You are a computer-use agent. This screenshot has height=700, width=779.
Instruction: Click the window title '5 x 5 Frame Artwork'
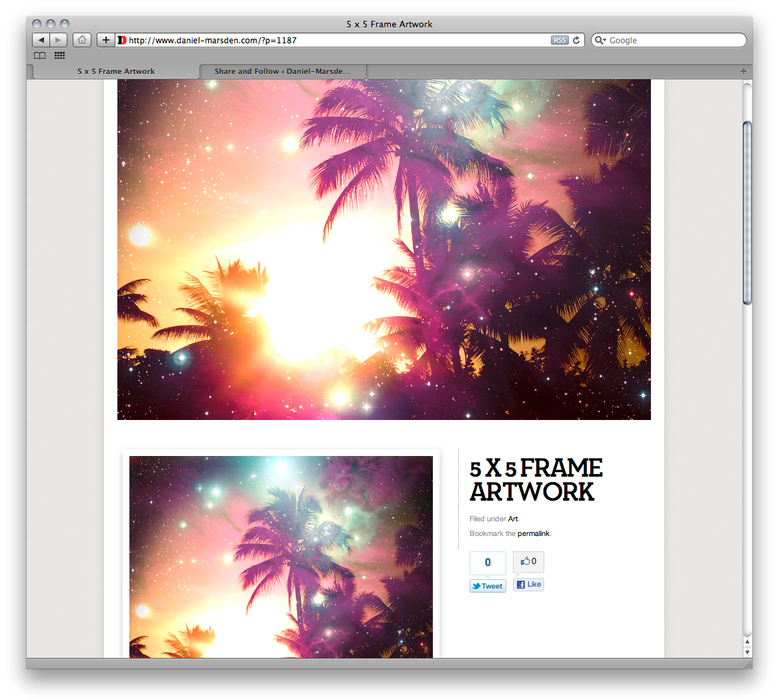(x=389, y=24)
